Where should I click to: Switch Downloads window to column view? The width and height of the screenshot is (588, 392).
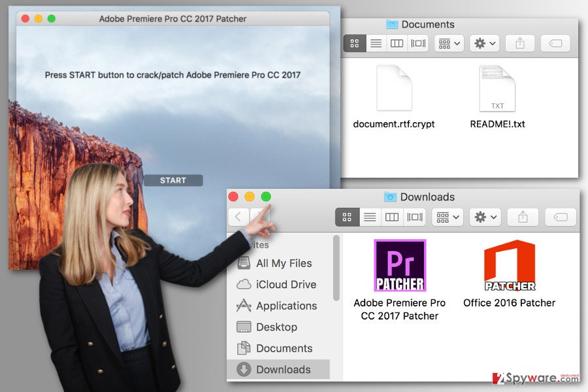tap(392, 217)
